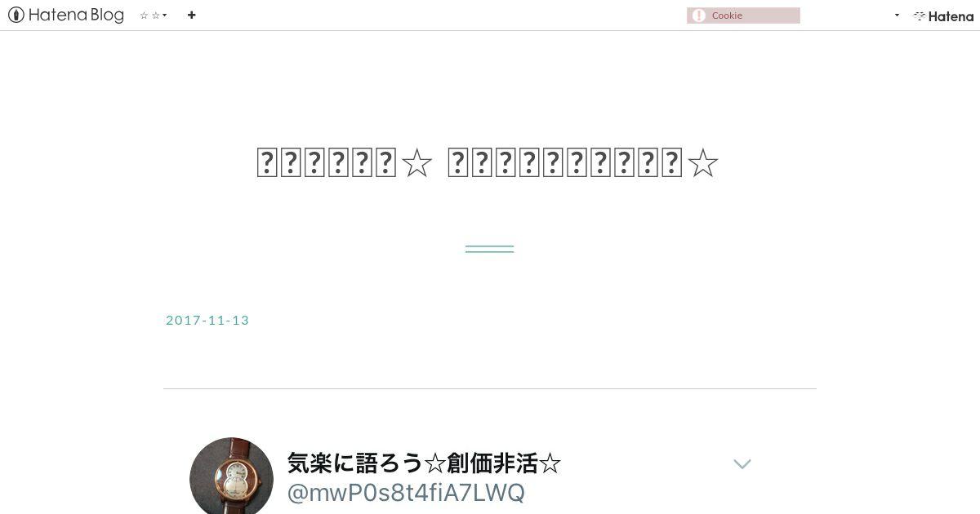This screenshot has width=980, height=514.
Task: Click the Cookie text label
Action: [x=727, y=16]
